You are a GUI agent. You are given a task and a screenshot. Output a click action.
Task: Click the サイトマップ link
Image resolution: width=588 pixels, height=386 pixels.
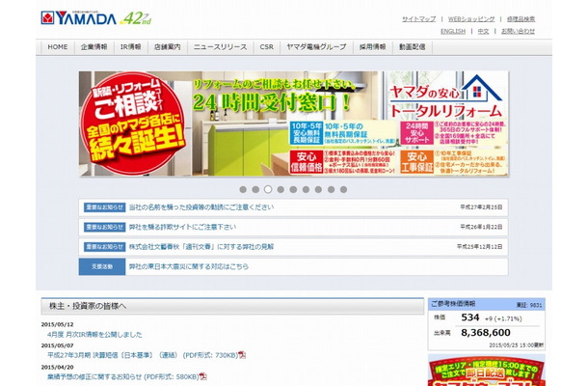tap(419, 19)
